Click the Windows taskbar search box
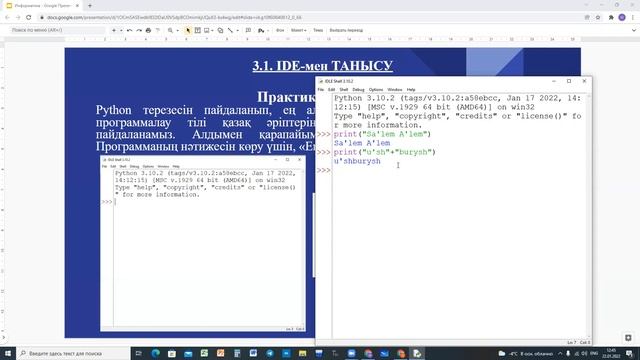This screenshot has width=640, height=360. tap(73, 353)
